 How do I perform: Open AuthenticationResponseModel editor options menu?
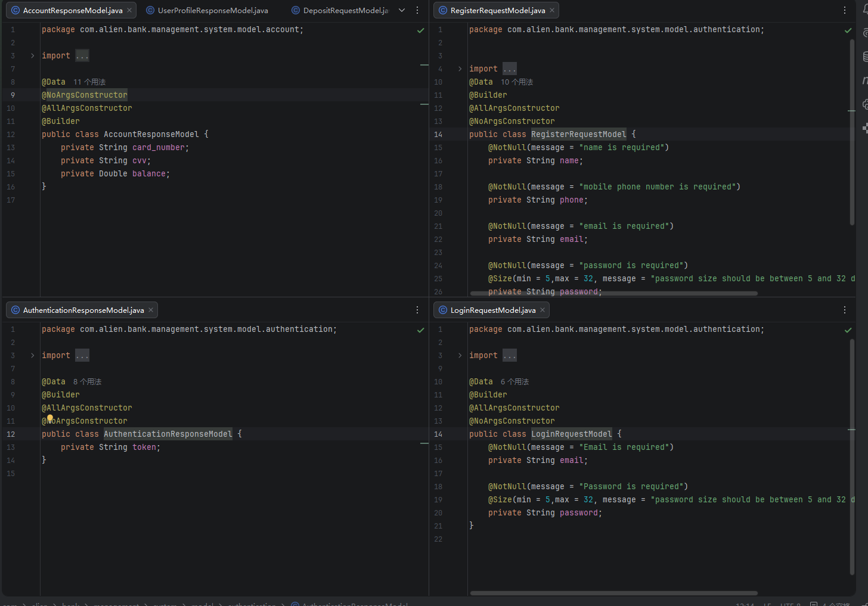(417, 310)
